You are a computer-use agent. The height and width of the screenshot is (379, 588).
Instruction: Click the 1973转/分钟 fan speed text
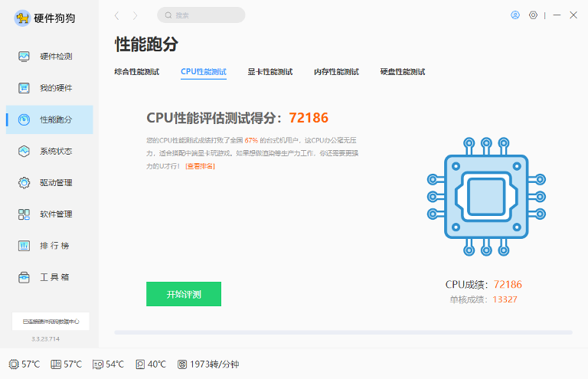pyautogui.click(x=214, y=364)
